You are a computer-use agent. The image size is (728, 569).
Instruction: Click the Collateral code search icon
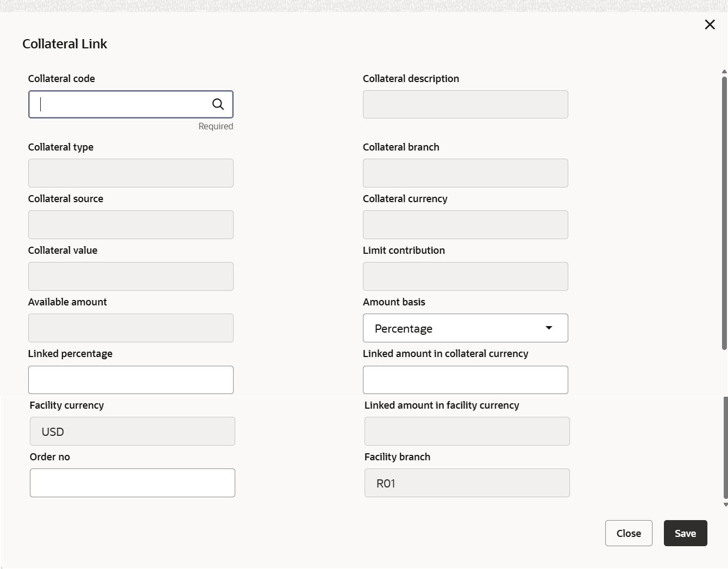[218, 104]
